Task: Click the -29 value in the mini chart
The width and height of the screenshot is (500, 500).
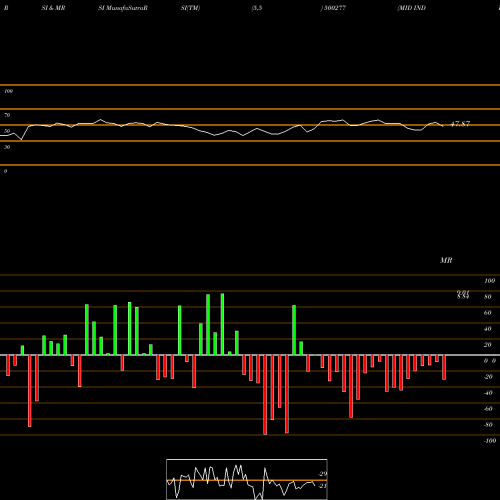Action: pos(323,474)
